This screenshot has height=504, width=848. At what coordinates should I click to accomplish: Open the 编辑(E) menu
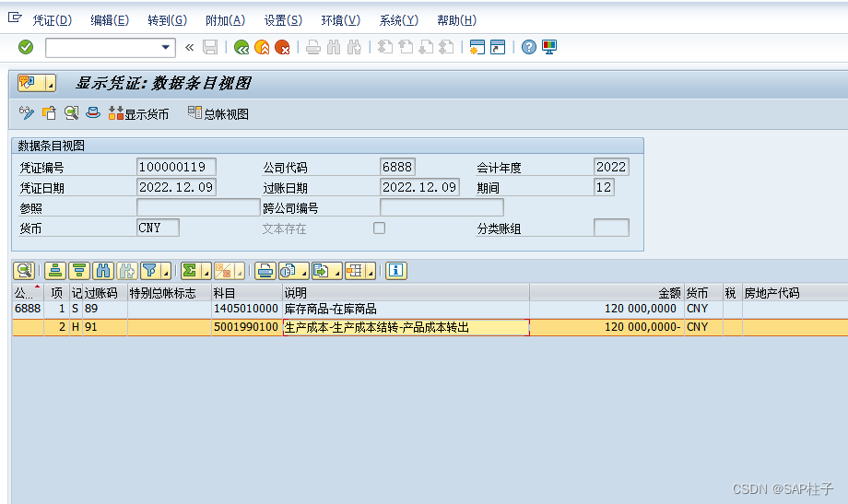coord(110,20)
